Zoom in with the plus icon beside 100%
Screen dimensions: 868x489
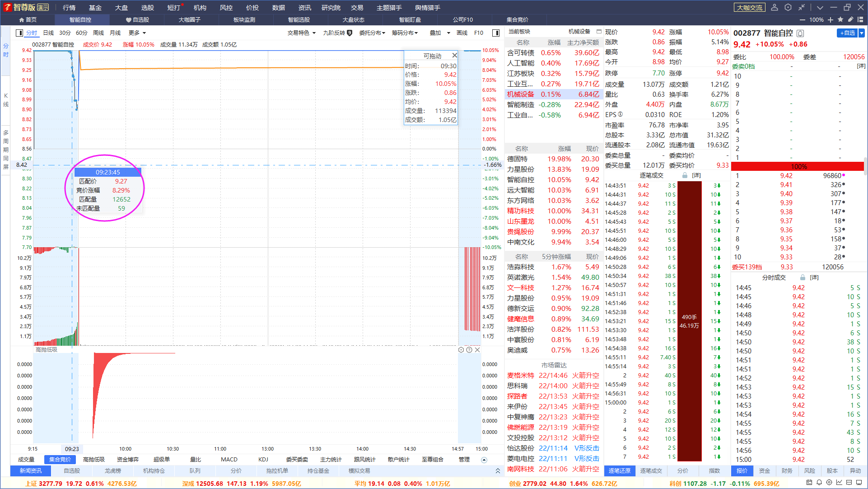[831, 20]
